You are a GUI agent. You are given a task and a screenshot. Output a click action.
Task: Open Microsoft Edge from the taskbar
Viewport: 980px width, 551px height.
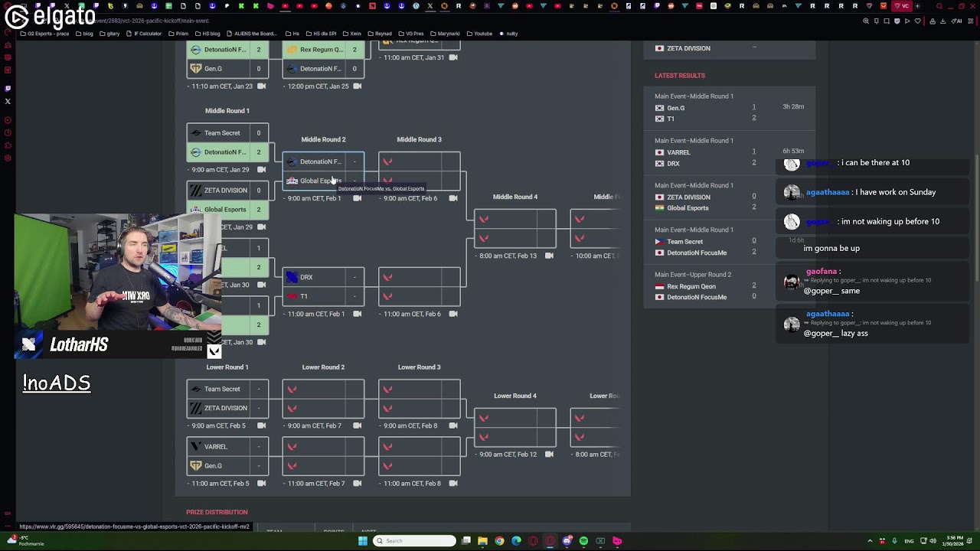coord(516,541)
